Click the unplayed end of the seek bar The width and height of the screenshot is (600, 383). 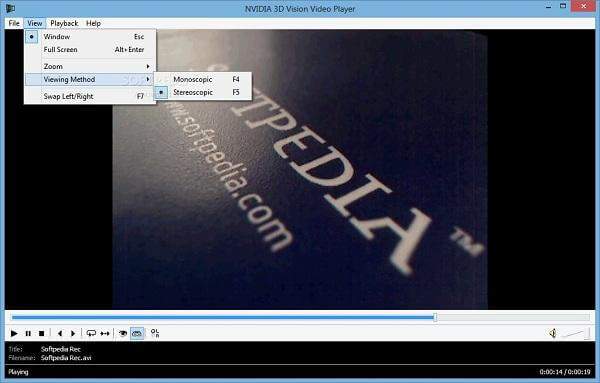click(x=513, y=317)
